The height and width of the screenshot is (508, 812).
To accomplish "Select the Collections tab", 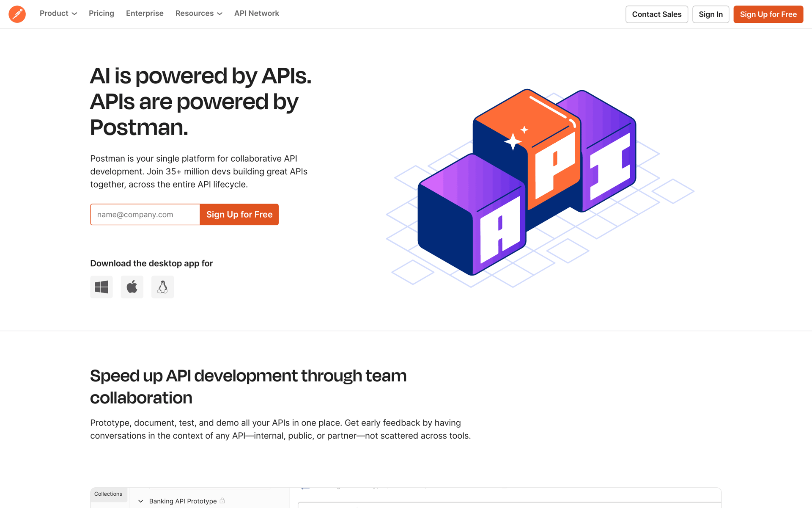I will pos(108,494).
